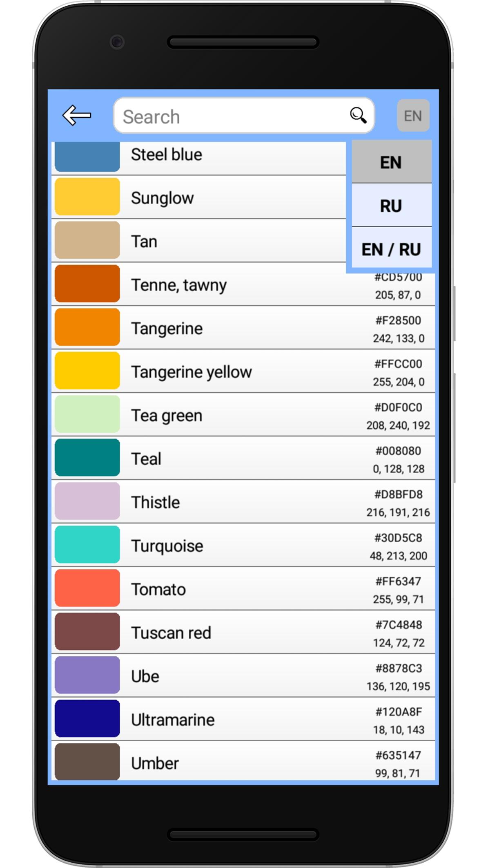Open the EN language dropdown button

(x=413, y=116)
